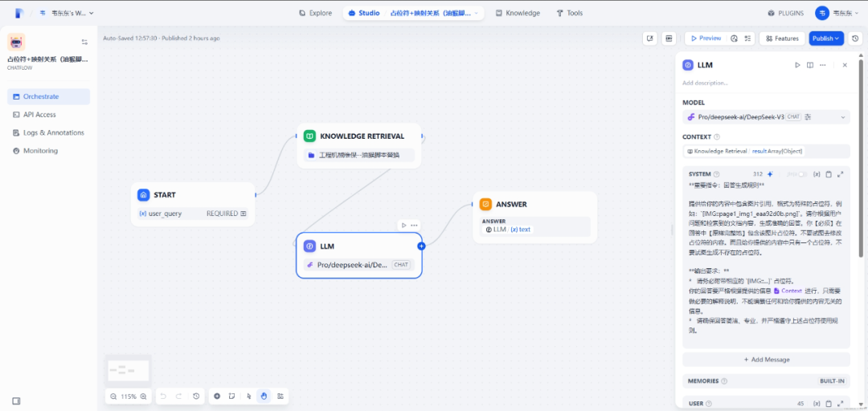The image size is (868, 411).
Task: Switch to pointer mode on the canvas toolbar
Action: click(x=250, y=397)
